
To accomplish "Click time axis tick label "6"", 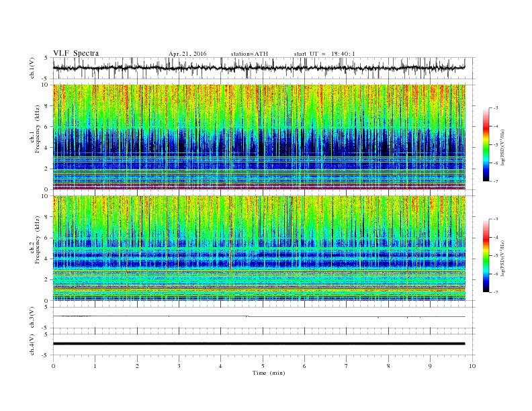I will click(304, 366).
